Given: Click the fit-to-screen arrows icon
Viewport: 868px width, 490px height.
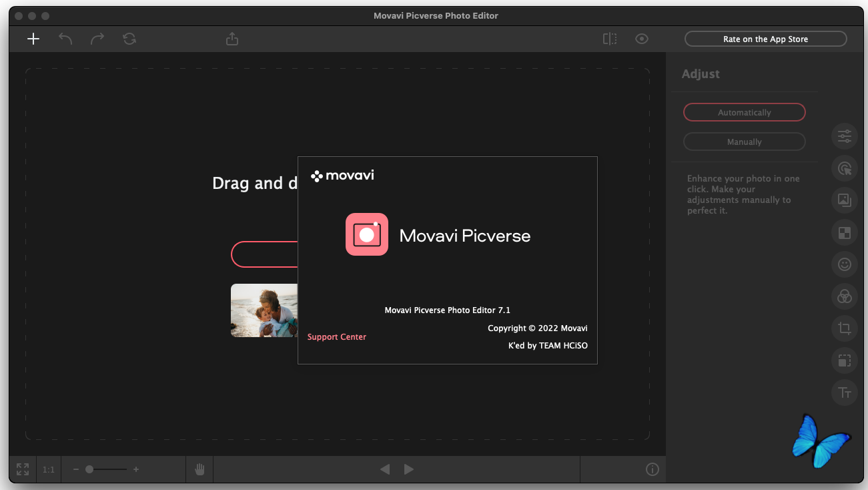Looking at the screenshot, I should [x=23, y=469].
